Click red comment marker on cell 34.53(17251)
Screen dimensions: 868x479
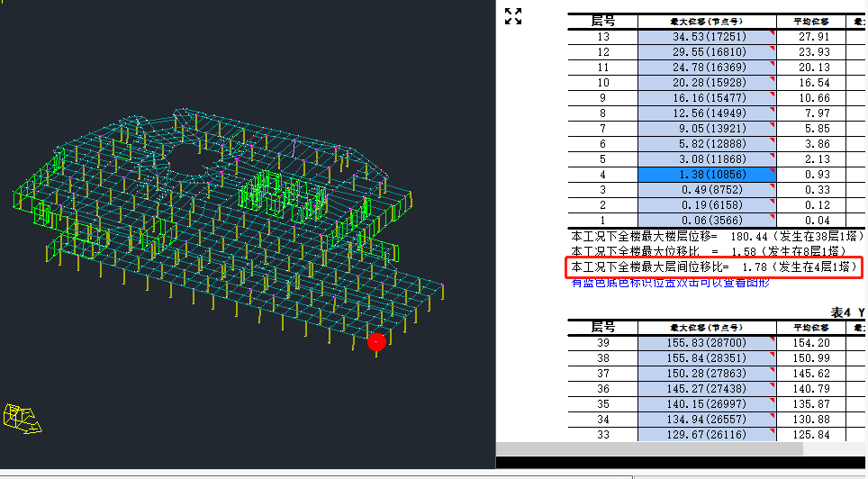(x=772, y=32)
